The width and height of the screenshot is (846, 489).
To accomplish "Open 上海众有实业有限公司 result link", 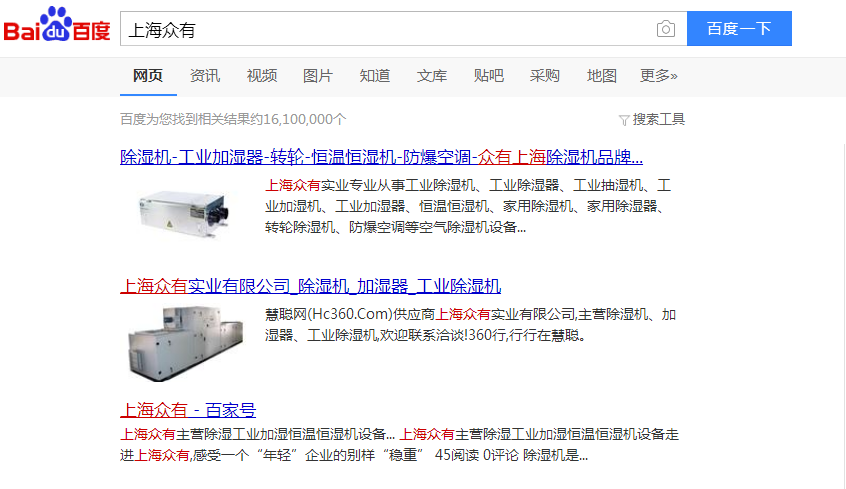I will tap(310, 286).
